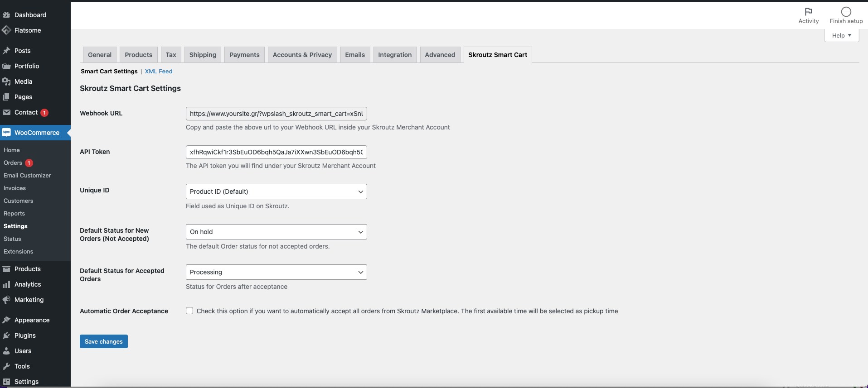Switch to the Integration tab
868x388 pixels.
(395, 55)
